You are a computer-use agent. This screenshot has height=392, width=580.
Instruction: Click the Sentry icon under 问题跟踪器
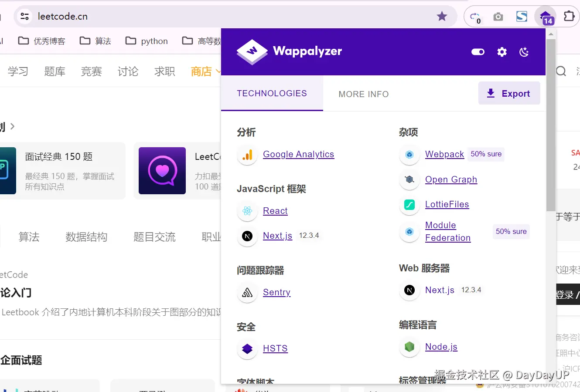pyautogui.click(x=247, y=293)
